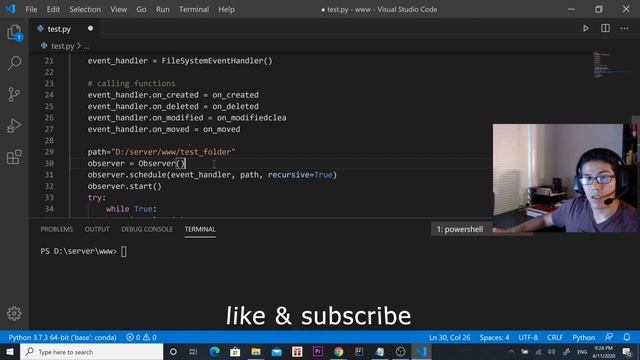640x360 pixels.
Task: Open the Windows Start menu
Action: 10,351
